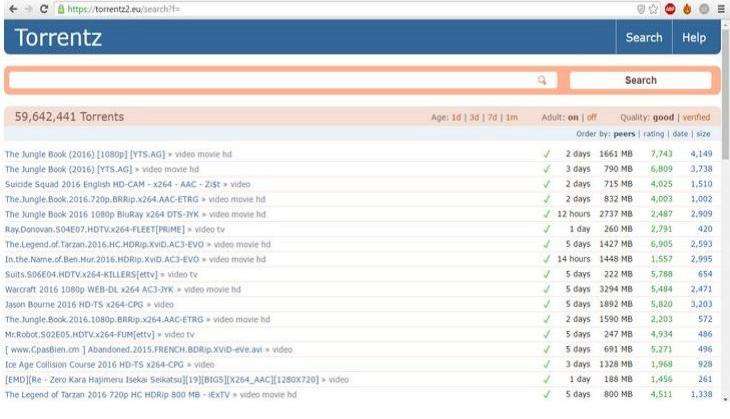Open the browser hamburger menu
Screen dimensions: 730x419
(721, 8)
